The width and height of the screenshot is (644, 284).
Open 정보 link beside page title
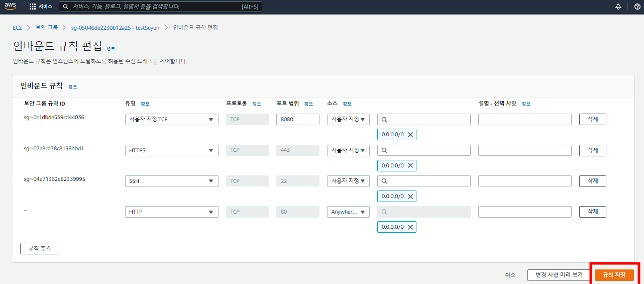click(111, 48)
